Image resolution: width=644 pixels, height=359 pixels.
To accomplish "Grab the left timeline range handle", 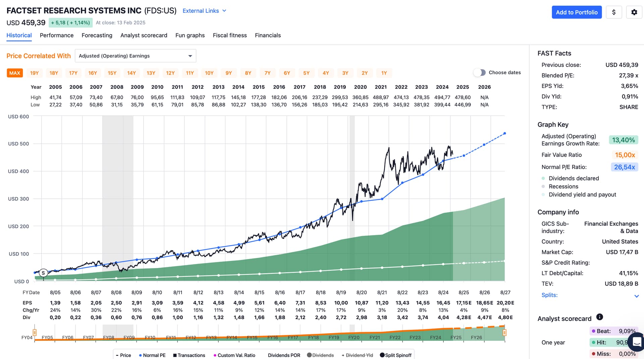I will 35,332.
